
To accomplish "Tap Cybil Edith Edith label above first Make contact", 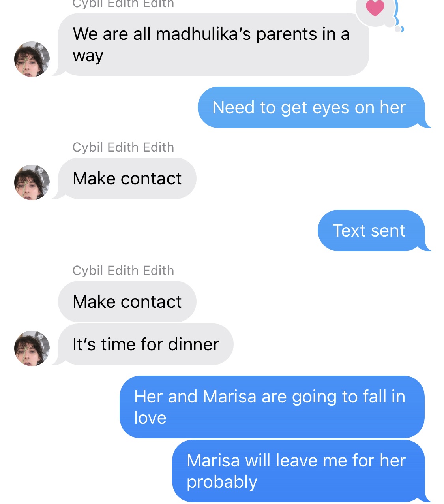I will click(x=123, y=147).
